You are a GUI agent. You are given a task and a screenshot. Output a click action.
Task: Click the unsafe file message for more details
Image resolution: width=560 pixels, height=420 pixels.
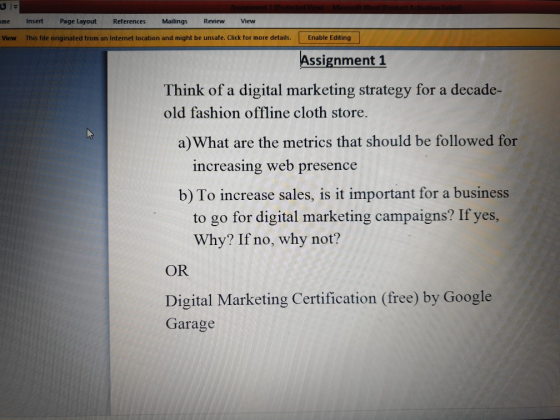pyautogui.click(x=158, y=38)
